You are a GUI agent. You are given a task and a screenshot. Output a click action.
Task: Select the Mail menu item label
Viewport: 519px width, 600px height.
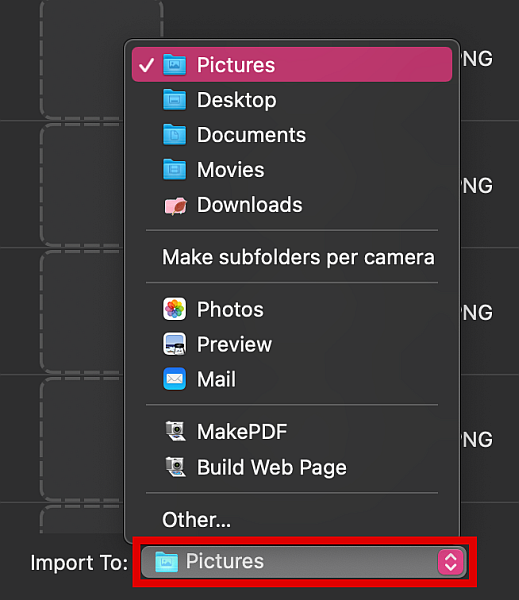tap(216, 379)
